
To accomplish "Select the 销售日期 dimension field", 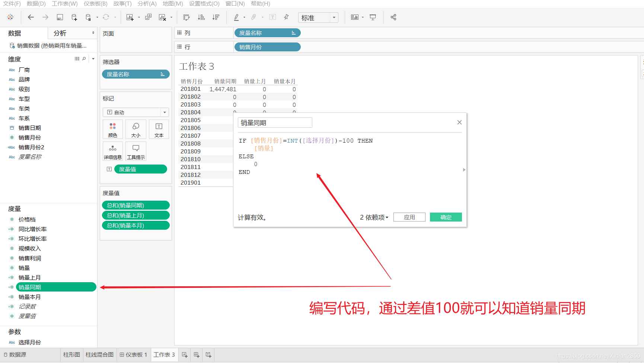I will tap(30, 128).
